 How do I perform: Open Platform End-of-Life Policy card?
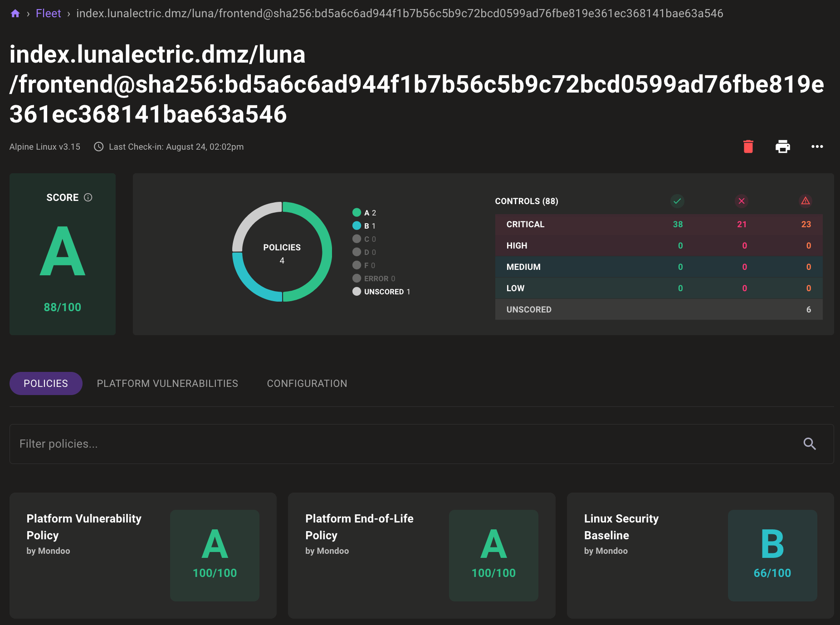click(x=421, y=555)
